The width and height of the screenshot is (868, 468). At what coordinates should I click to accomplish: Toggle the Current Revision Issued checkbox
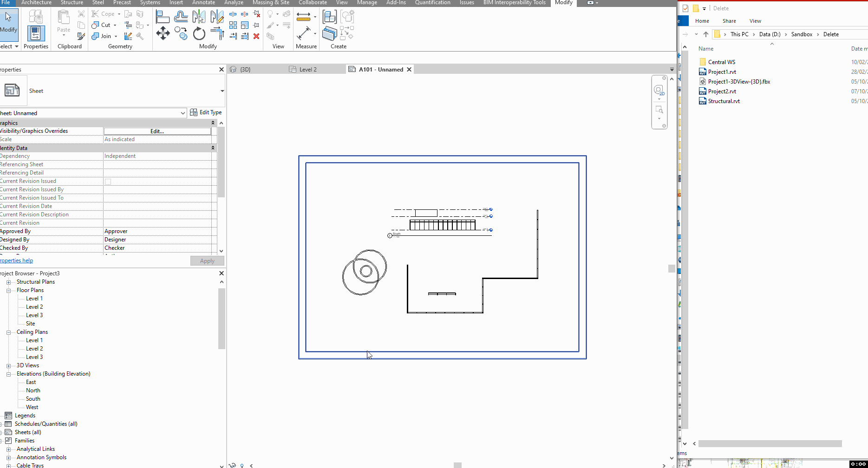click(x=108, y=182)
